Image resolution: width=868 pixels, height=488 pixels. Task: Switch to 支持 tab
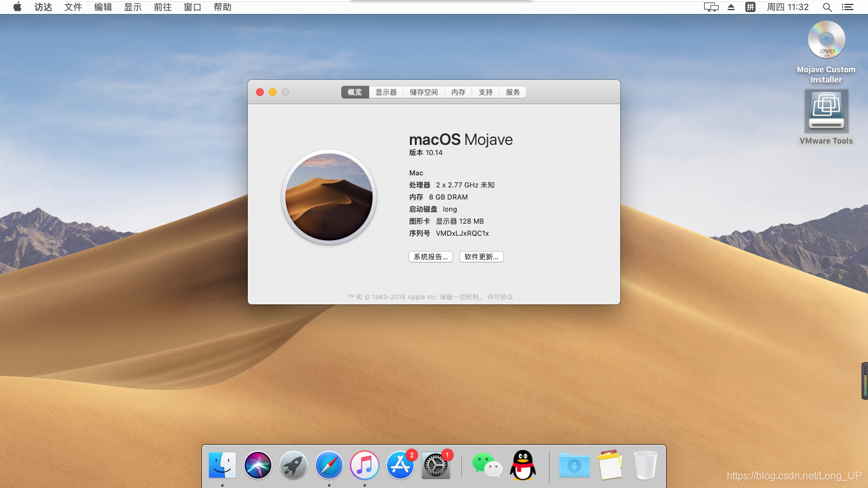click(x=485, y=92)
